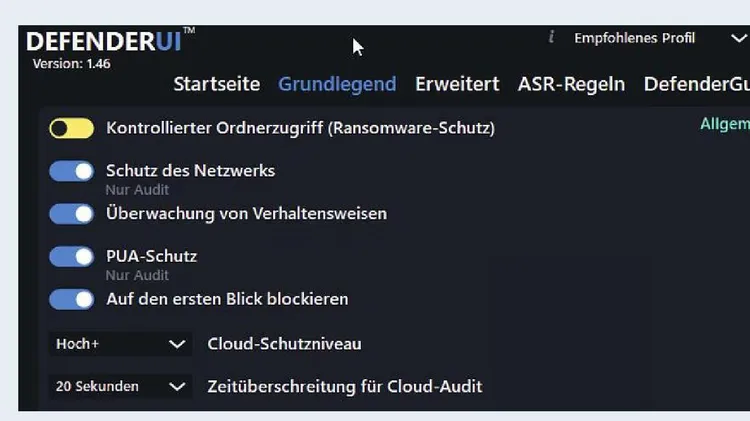
Task: Select the Grundlegend tab
Action: [337, 84]
